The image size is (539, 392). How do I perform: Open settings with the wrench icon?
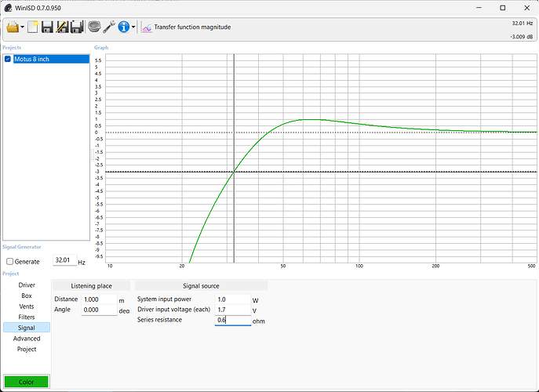click(110, 27)
